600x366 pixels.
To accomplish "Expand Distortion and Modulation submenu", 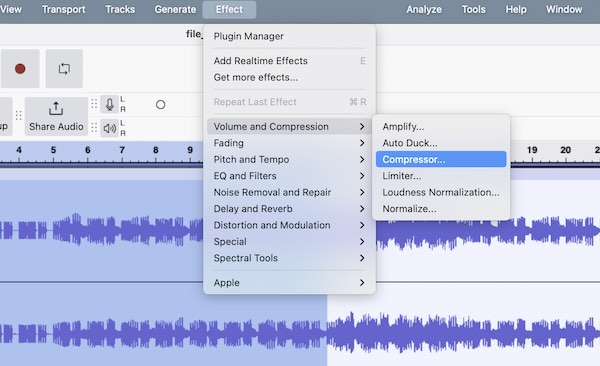I will (x=289, y=225).
